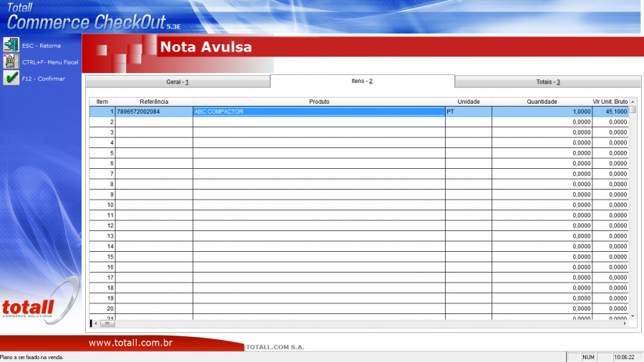Click the F12 - Confirmar label

(x=44, y=79)
